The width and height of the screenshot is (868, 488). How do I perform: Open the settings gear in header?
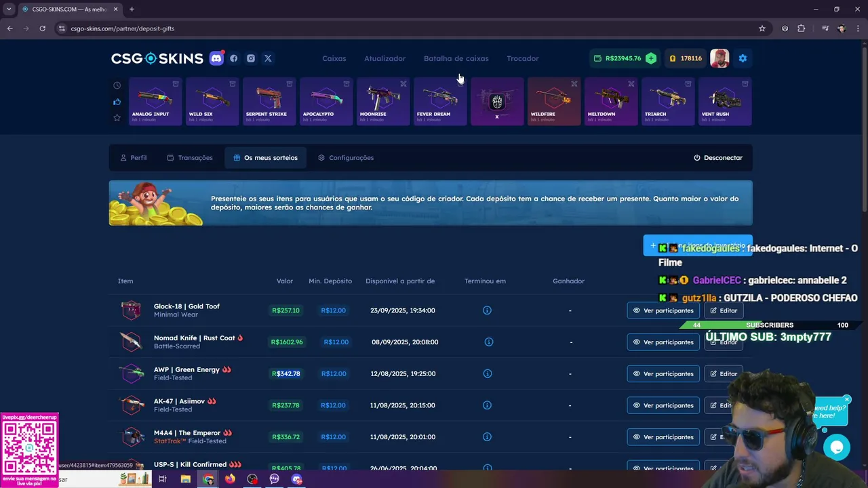743,58
